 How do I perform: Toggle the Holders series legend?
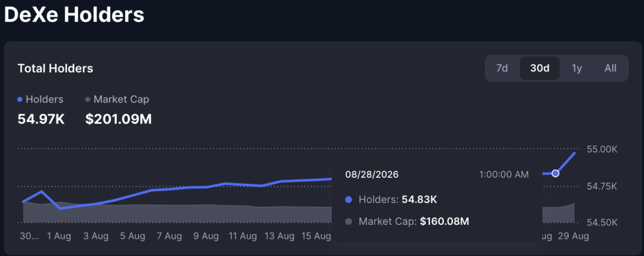[x=41, y=99]
